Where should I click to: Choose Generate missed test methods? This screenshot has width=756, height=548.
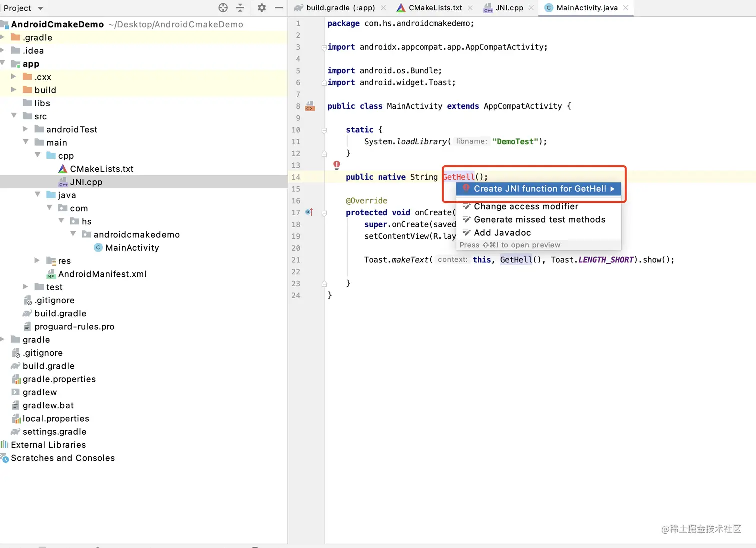[539, 219]
